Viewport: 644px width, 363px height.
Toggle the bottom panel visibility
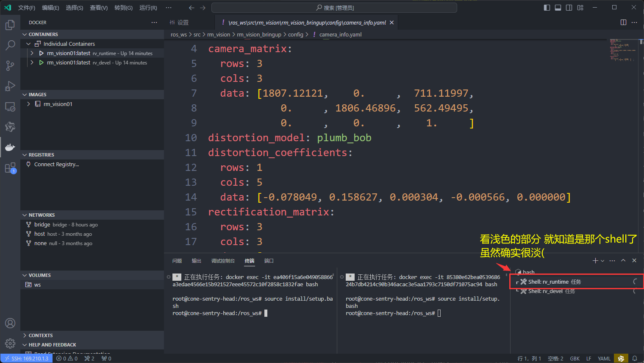click(558, 8)
